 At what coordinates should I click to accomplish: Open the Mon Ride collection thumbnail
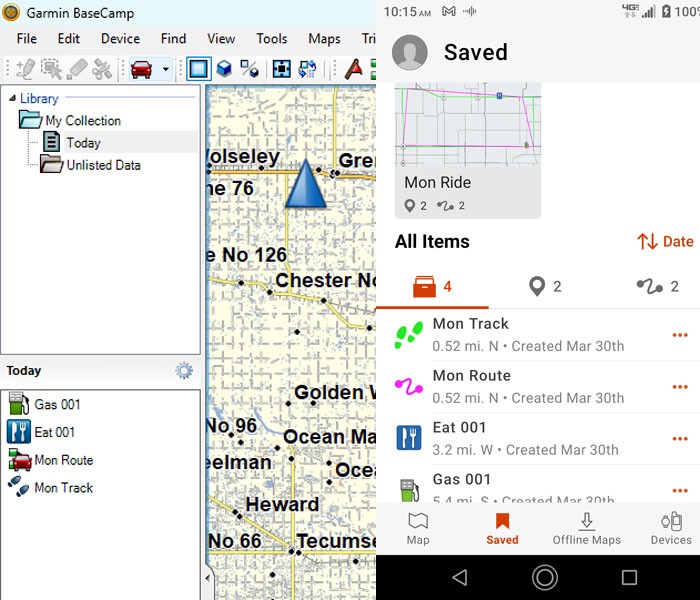click(x=468, y=124)
